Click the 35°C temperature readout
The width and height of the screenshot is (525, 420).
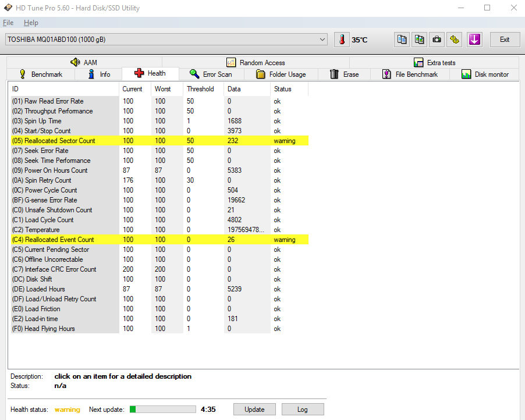click(359, 40)
